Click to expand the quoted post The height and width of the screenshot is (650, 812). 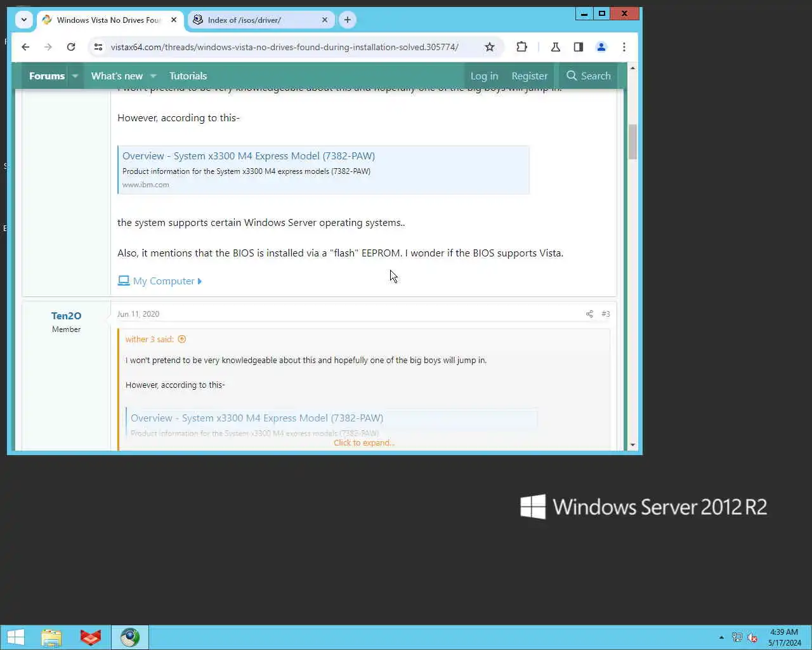point(364,442)
